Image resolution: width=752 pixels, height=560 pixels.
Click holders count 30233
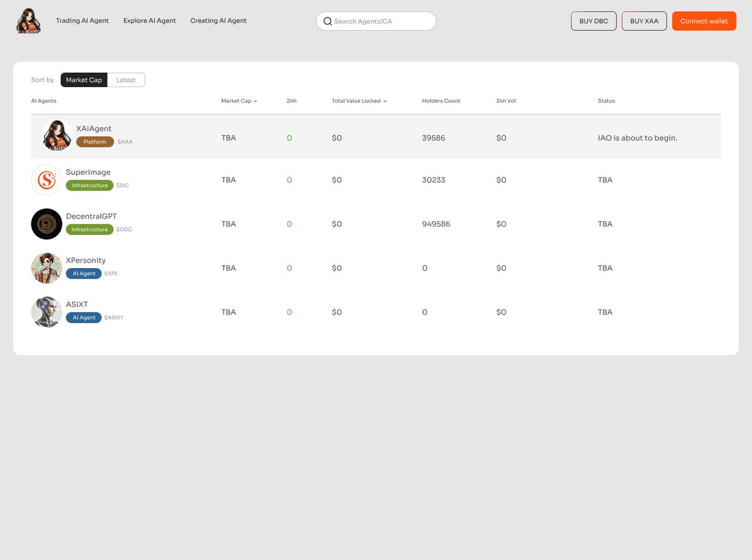pyautogui.click(x=434, y=180)
